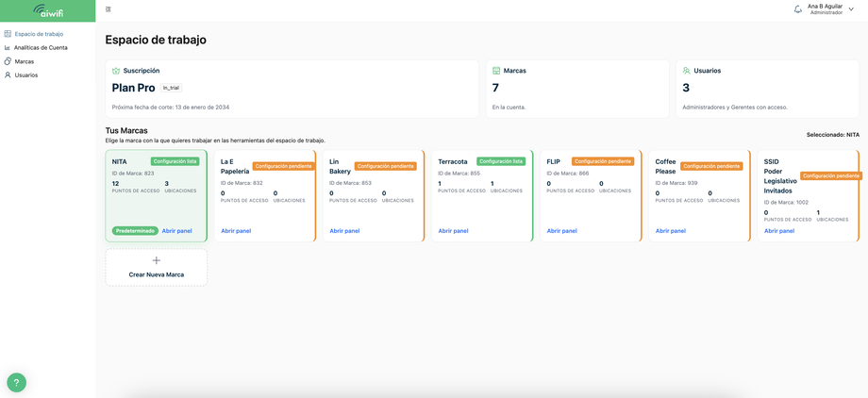This screenshot has height=398, width=868.
Task: Click Configuración pendiente badge on Coffee Please
Action: [x=711, y=166]
